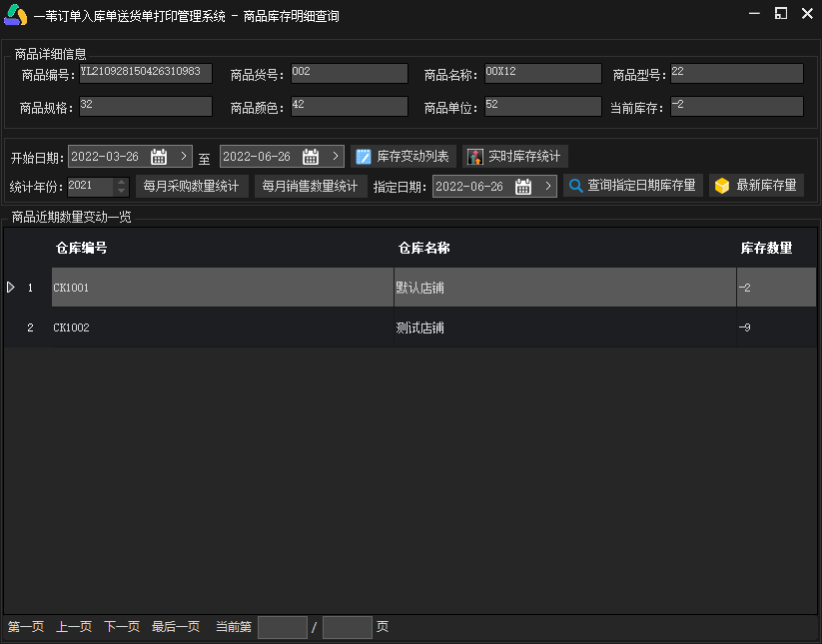Select row number 1 header
Screen dimensions: 822x644
click(x=30, y=288)
